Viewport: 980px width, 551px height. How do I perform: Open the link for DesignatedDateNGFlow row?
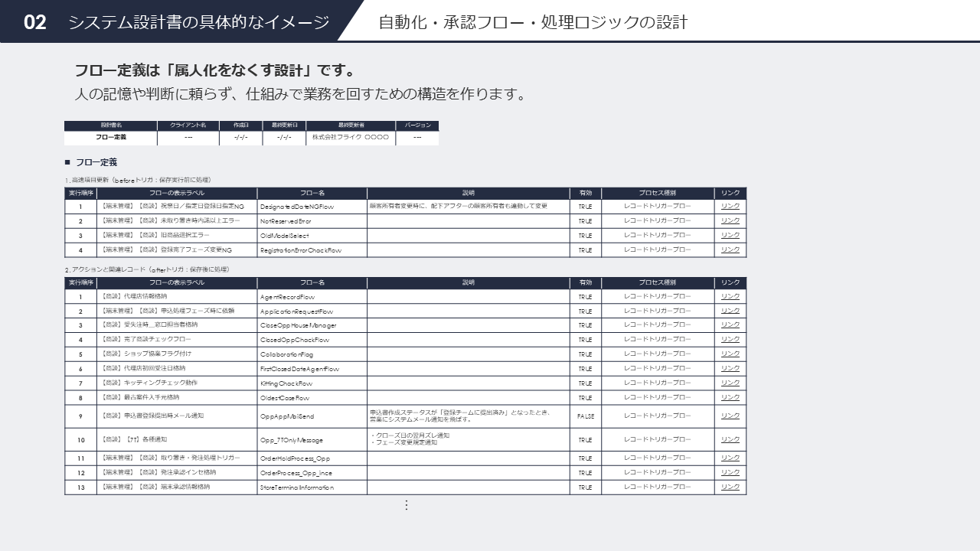pos(730,206)
